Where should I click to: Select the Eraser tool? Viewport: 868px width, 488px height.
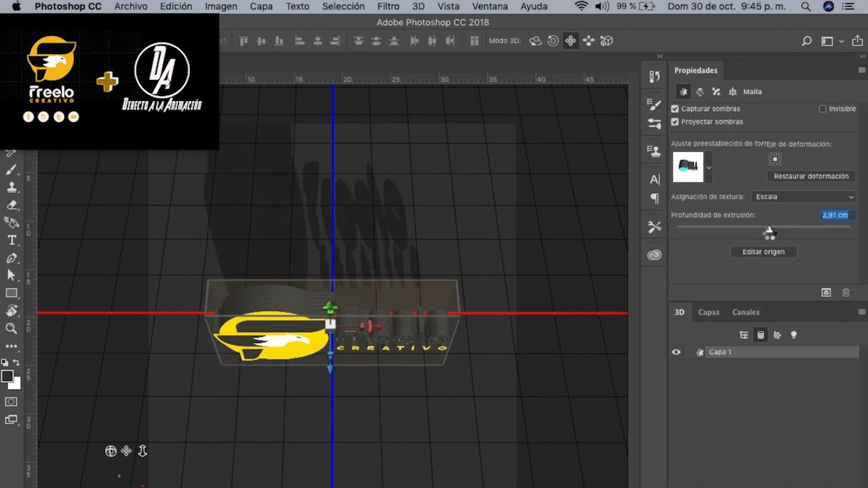(12, 205)
